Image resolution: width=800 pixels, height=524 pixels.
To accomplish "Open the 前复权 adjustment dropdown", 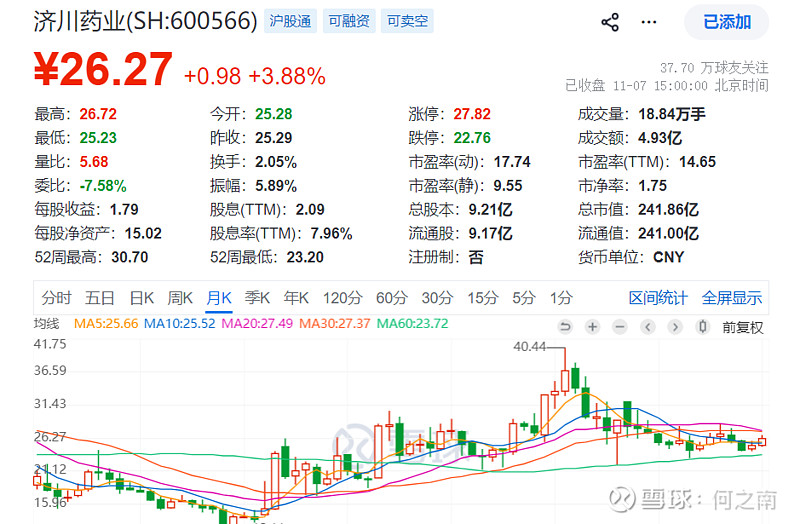I will (743, 327).
